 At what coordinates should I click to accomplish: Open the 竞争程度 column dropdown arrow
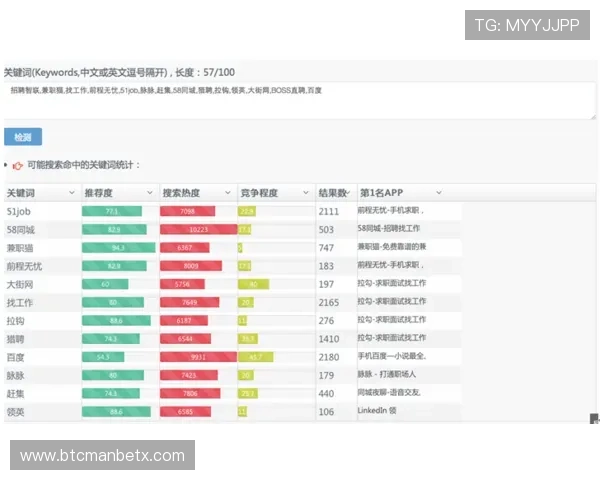click(x=306, y=193)
